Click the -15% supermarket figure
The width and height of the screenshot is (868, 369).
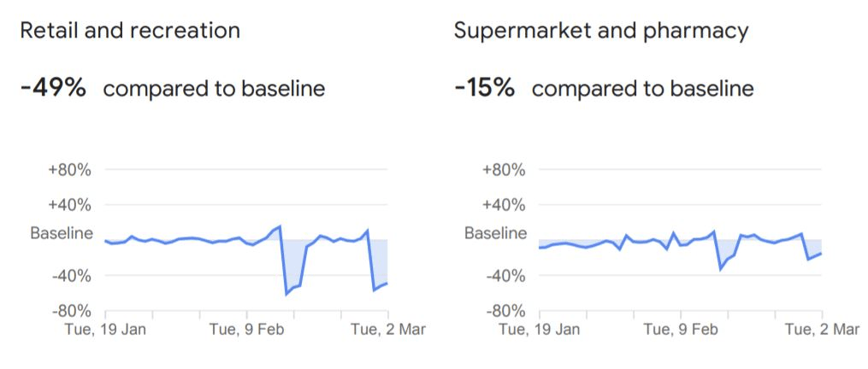point(484,88)
